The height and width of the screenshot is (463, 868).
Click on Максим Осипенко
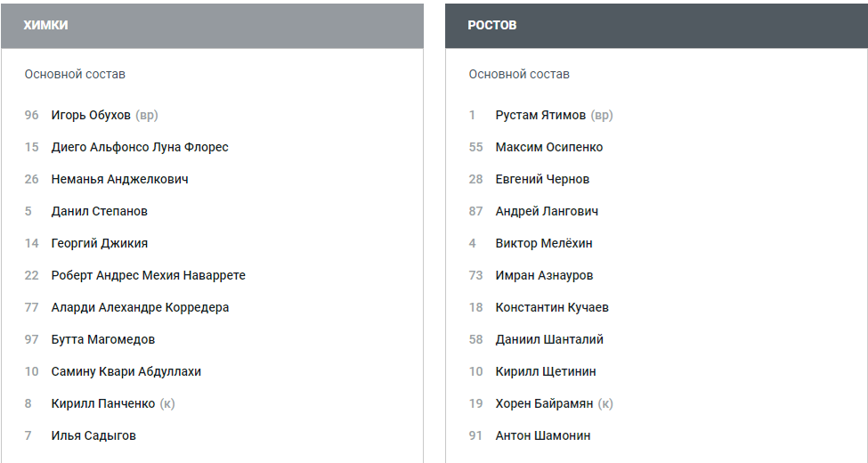548,147
